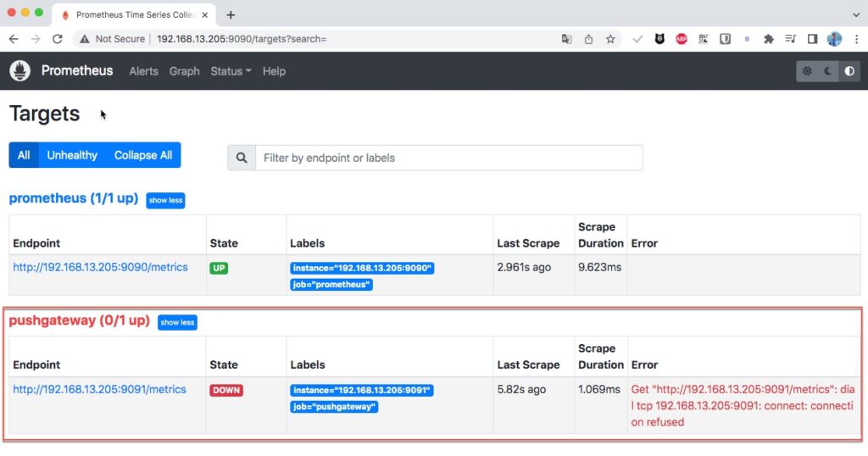Open a new browser tab with plus
The height and width of the screenshot is (456, 868).
click(x=231, y=15)
